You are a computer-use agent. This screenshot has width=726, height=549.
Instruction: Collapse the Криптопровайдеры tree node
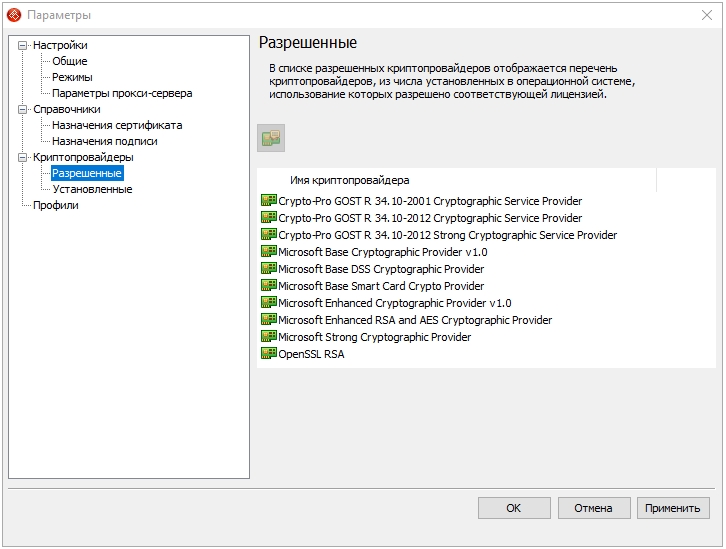coord(22,157)
